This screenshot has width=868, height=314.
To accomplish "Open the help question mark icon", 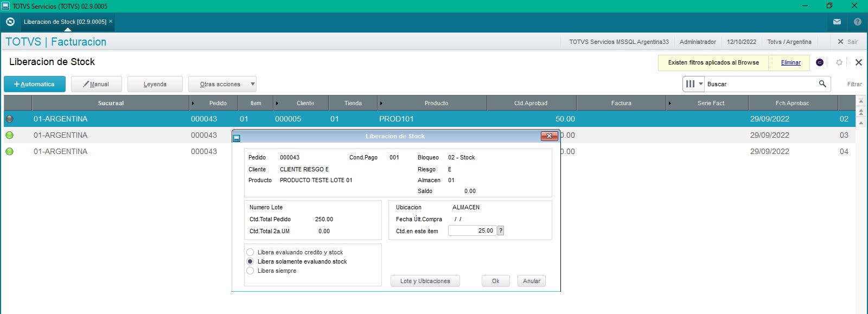I will click(x=858, y=22).
